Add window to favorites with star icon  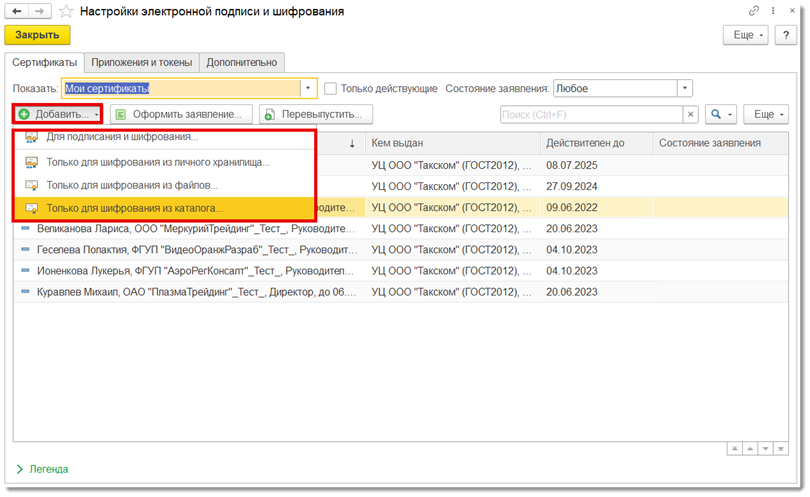(x=67, y=12)
